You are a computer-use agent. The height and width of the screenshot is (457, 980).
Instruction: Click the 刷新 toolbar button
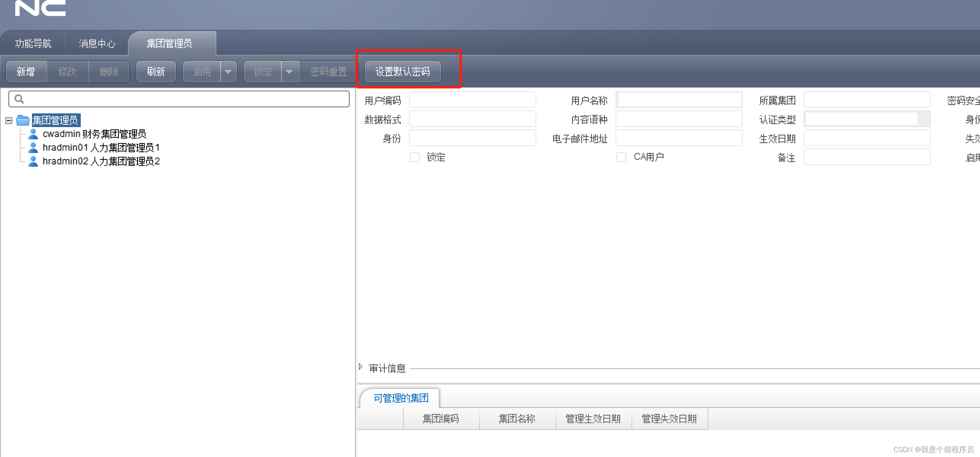156,72
